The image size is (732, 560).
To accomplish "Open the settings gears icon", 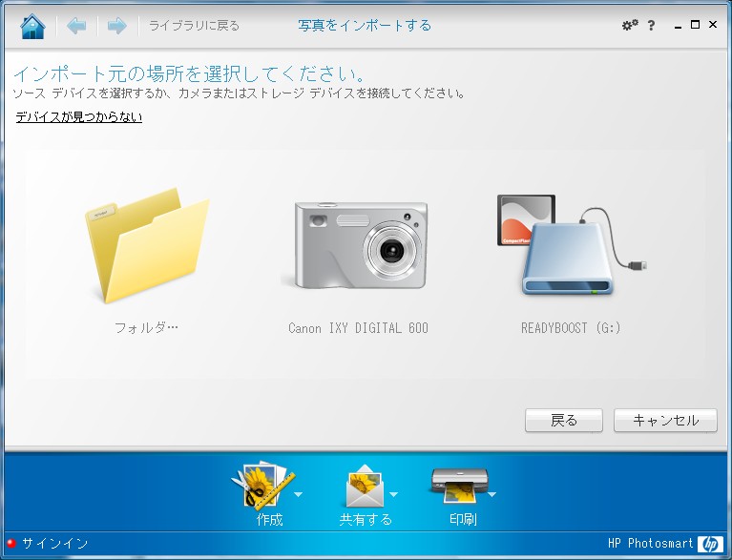I will tap(630, 25).
